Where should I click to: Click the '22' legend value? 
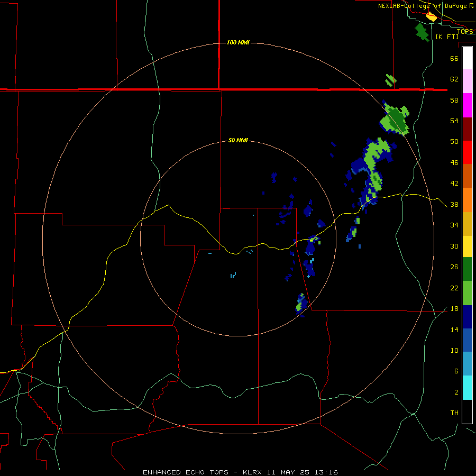tap(454, 288)
